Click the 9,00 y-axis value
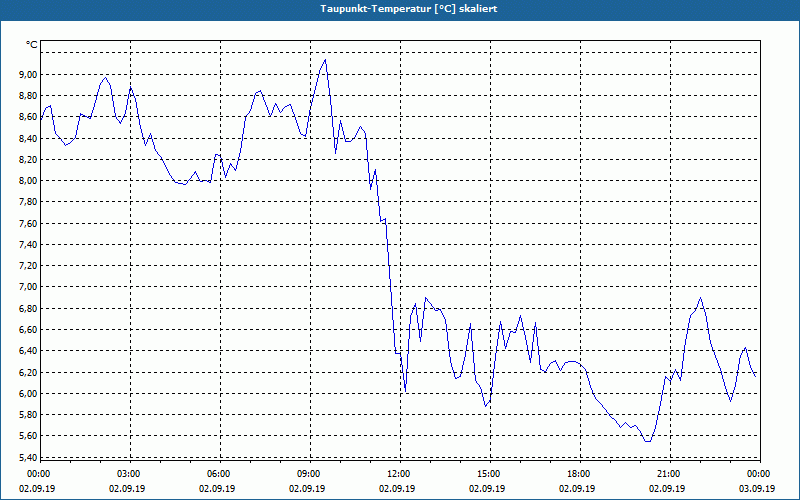 click(x=27, y=74)
